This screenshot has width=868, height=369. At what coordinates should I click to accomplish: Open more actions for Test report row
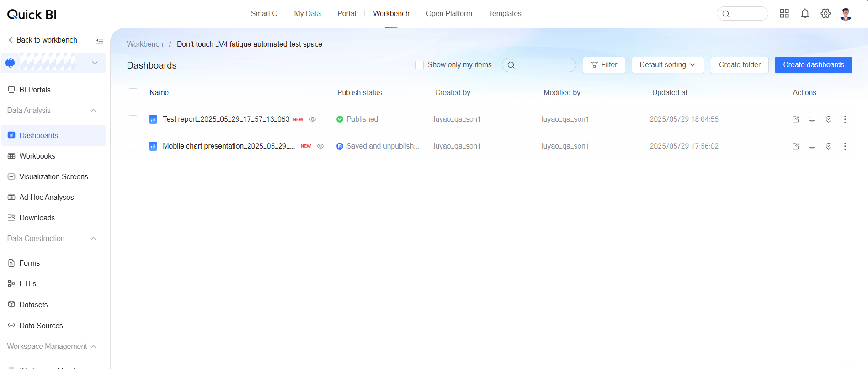(x=845, y=119)
